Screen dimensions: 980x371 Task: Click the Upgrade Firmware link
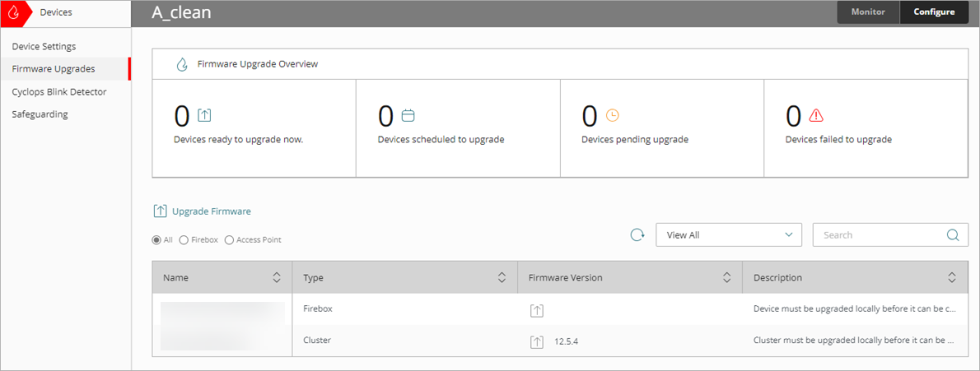click(x=211, y=211)
